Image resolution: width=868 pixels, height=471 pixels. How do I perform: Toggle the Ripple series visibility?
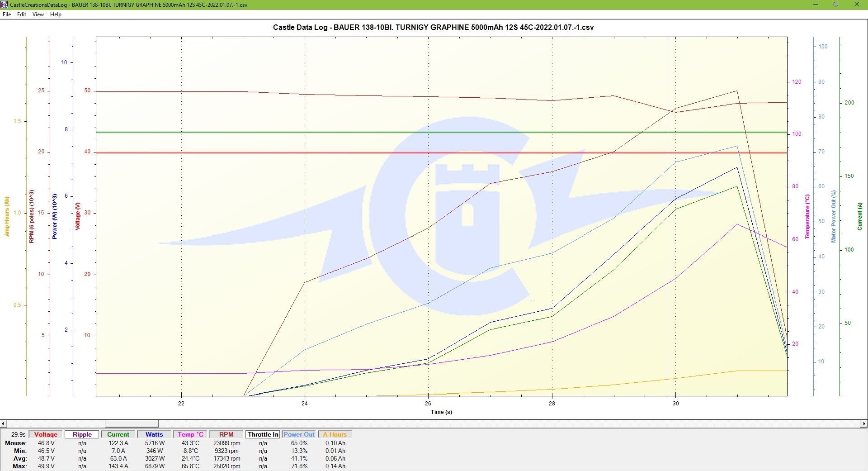click(x=82, y=434)
